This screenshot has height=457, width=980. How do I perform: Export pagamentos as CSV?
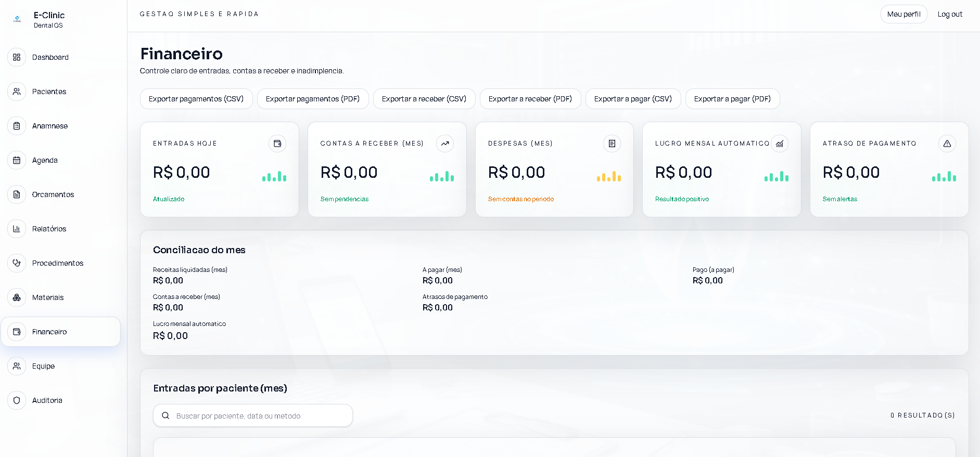[196, 99]
